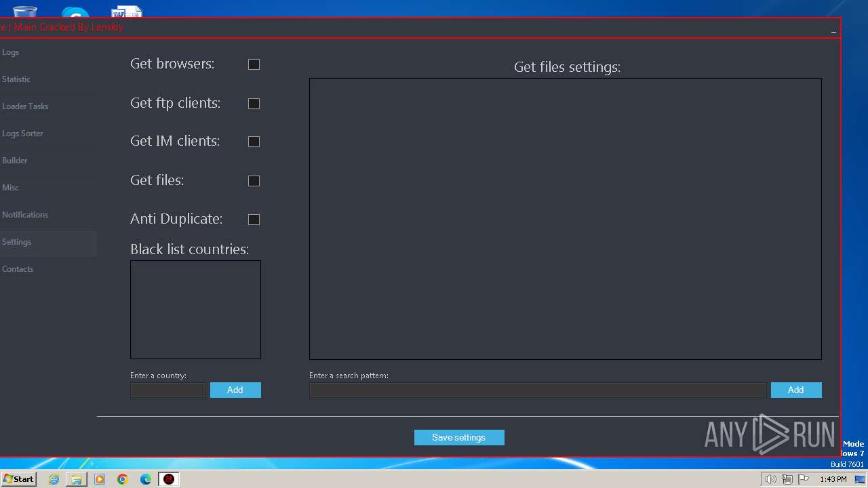This screenshot has width=868, height=488.
Task: Focus the Enter a country field
Action: point(168,390)
